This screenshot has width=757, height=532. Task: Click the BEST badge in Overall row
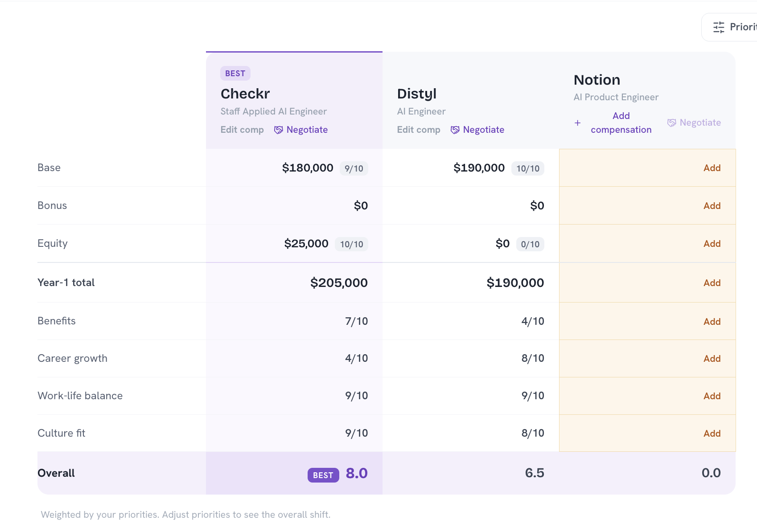tap(323, 475)
